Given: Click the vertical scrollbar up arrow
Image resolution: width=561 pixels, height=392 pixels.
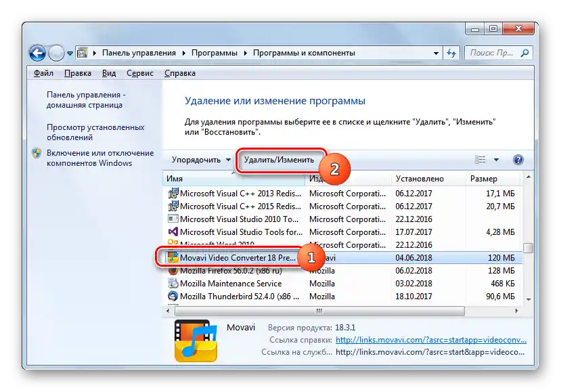Looking at the screenshot, I should coord(528,177).
